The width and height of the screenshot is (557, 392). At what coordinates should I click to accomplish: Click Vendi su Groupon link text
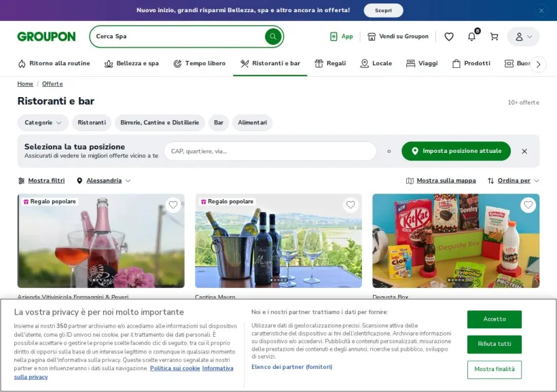(x=404, y=36)
